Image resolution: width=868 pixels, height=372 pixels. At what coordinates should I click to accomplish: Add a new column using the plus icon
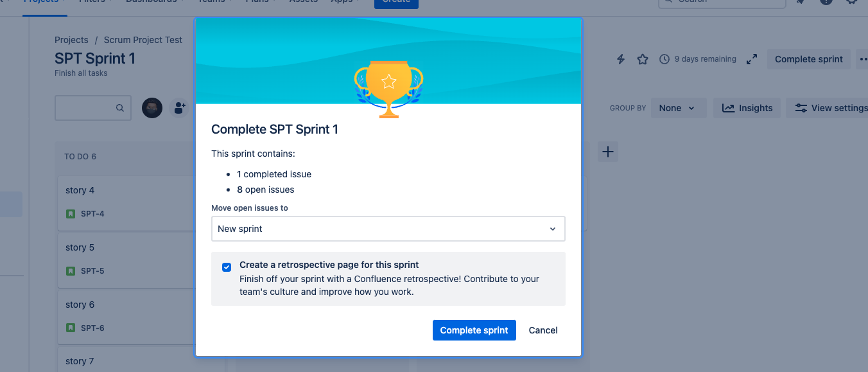[607, 152]
